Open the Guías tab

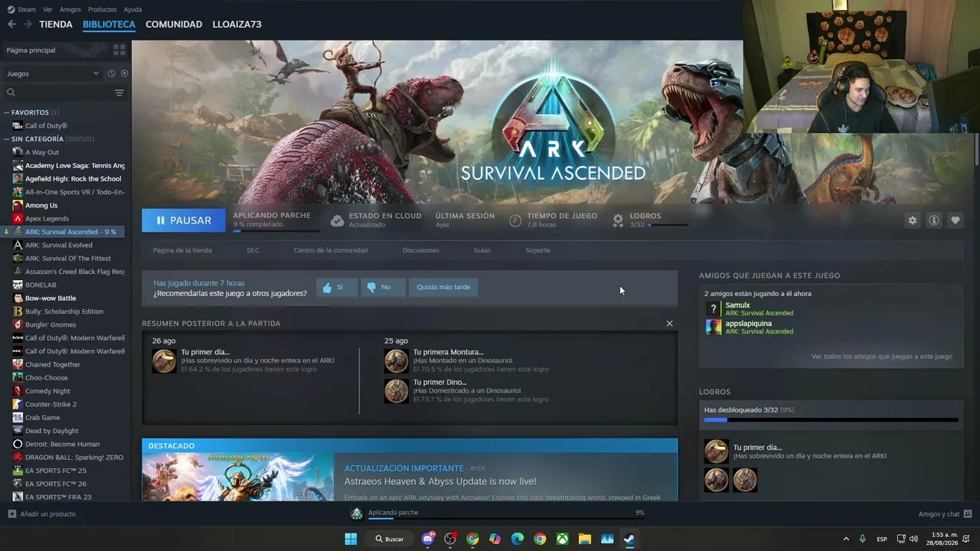click(482, 250)
